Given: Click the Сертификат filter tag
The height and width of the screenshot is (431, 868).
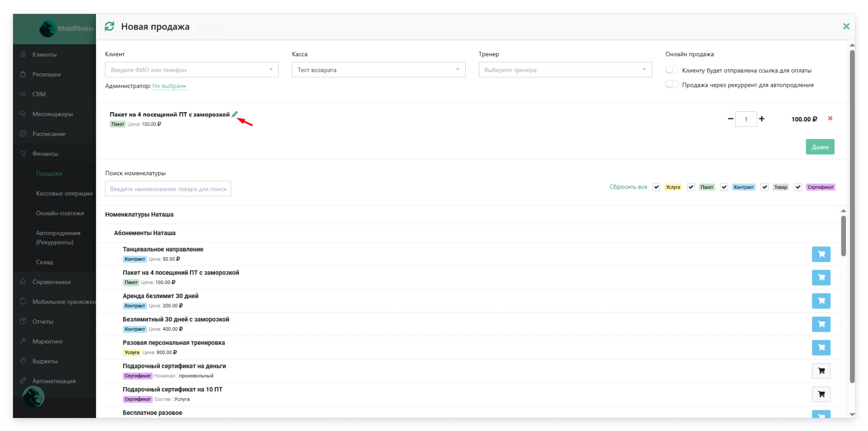Looking at the screenshot, I should [820, 187].
